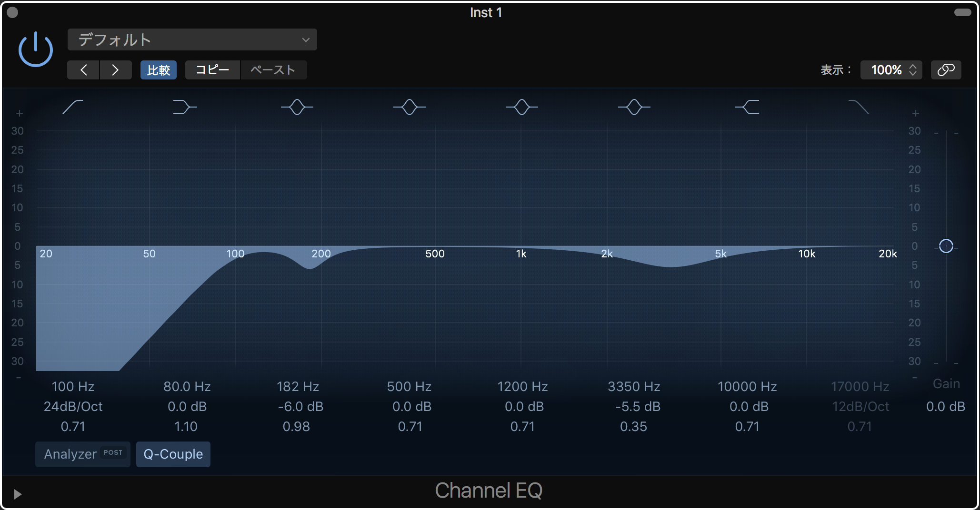Click the pill button at top right
The height and width of the screenshot is (510, 980).
pos(962,12)
